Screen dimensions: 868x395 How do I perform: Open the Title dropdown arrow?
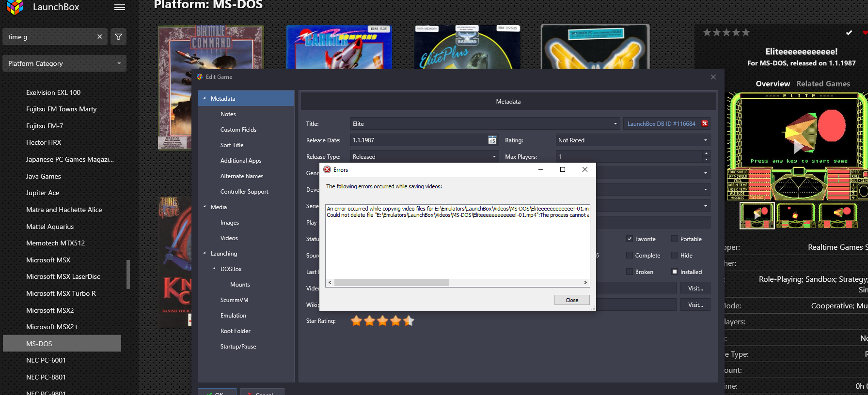(x=615, y=124)
